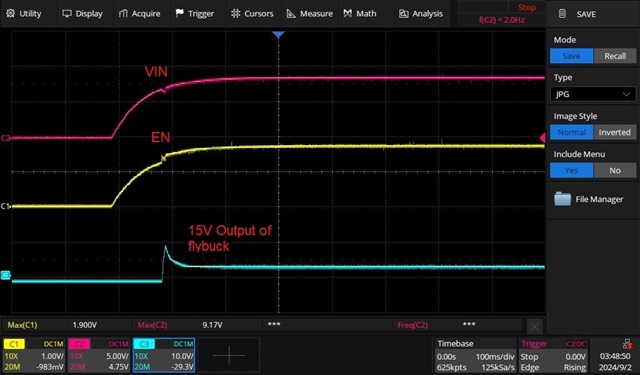This screenshot has width=640, height=375.
Task: Click the 1.900V measurement value
Action: (x=84, y=325)
